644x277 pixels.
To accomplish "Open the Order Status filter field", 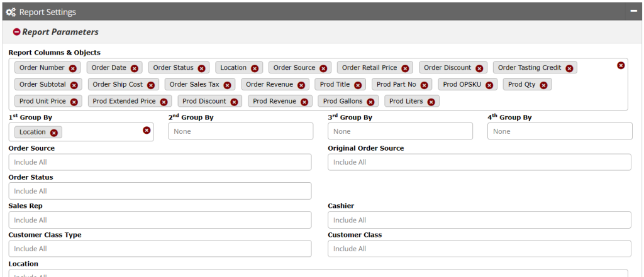I will tap(160, 191).
